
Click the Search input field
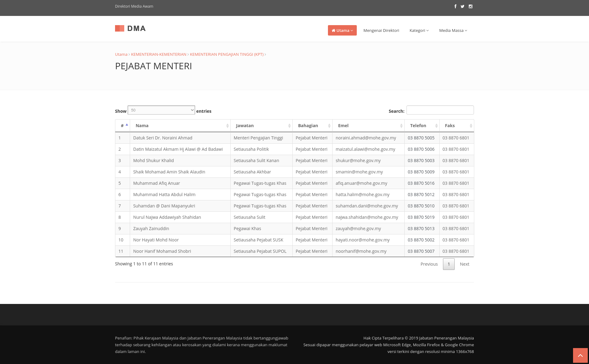[440, 110]
